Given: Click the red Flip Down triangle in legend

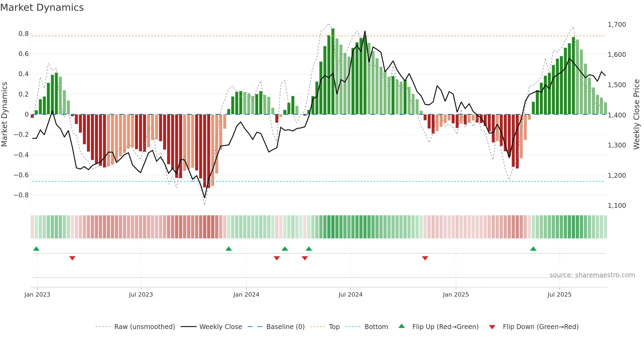Looking at the screenshot, I should pos(492,327).
